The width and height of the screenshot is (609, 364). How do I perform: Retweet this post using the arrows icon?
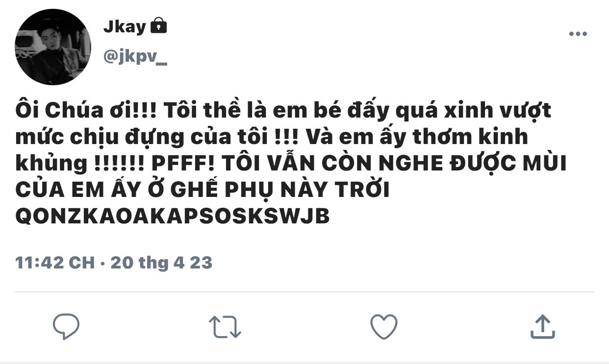point(225,327)
